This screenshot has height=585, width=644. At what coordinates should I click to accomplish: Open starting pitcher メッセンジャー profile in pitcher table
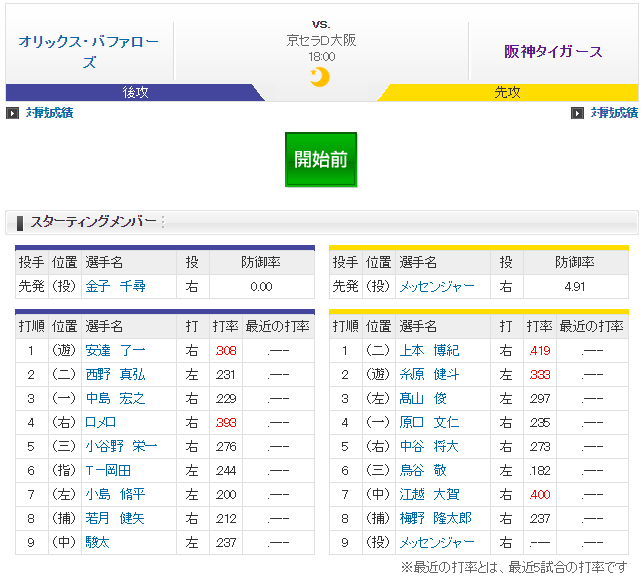tap(437, 286)
